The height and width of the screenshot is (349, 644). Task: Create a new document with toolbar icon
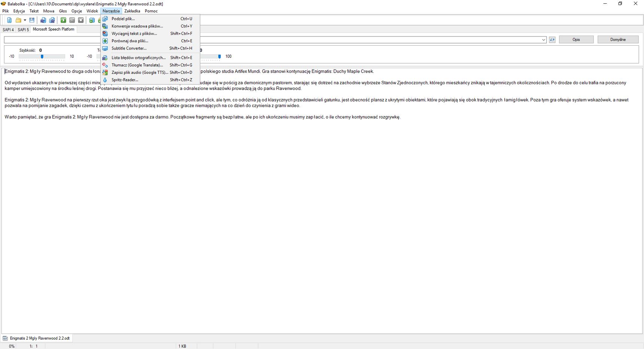[9, 20]
